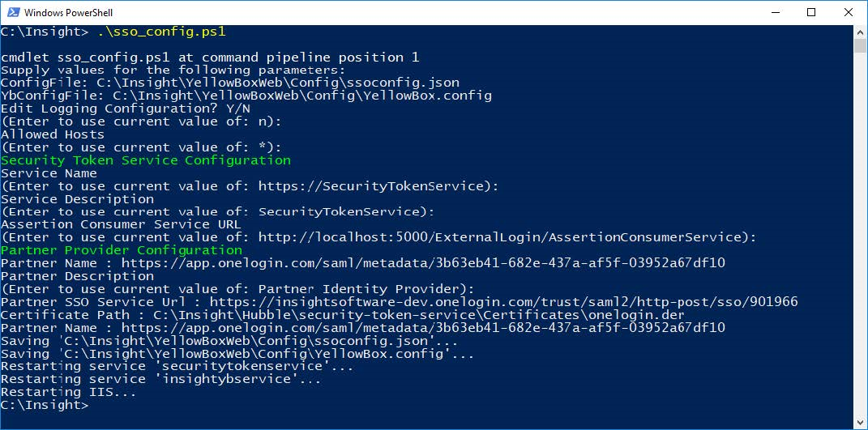This screenshot has height=430, width=868.
Task: Click the "Edit Logging Configuration? Y/N" prompt
Action: (x=126, y=109)
